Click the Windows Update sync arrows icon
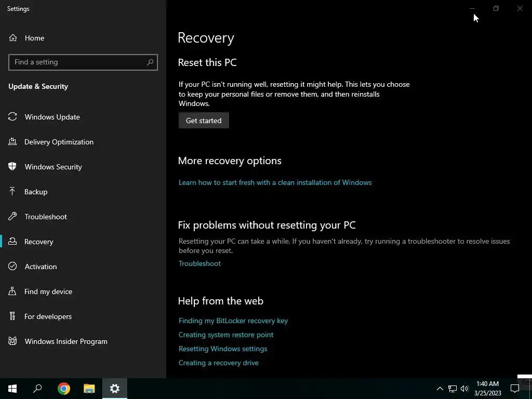Viewport: 532px width, 399px height. 12,117
